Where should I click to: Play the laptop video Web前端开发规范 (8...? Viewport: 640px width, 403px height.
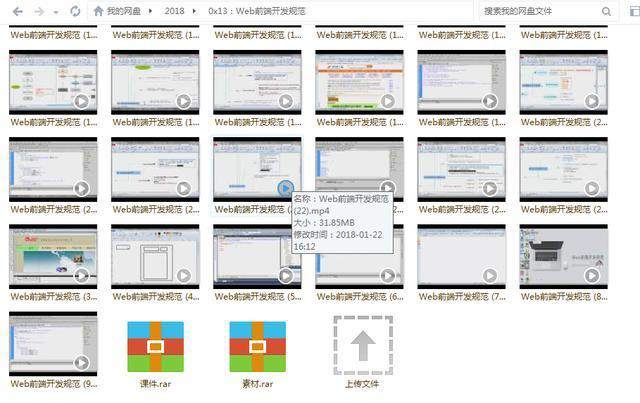(x=592, y=275)
